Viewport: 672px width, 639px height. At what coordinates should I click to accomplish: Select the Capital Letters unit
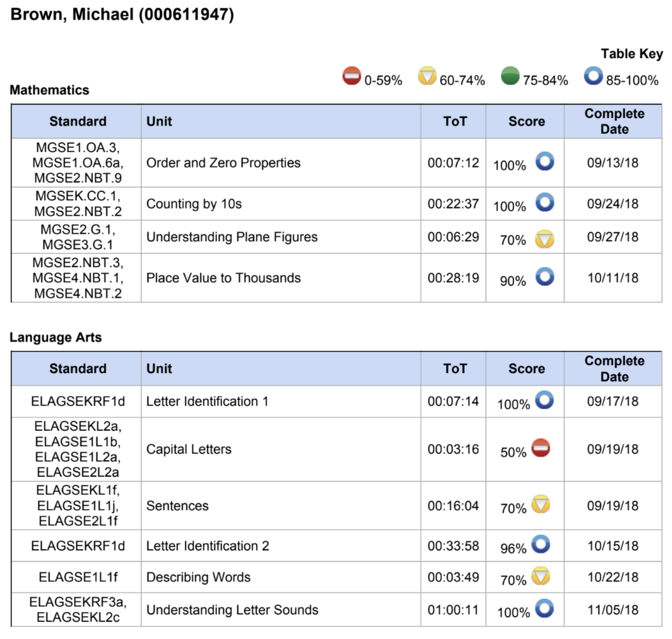189,449
